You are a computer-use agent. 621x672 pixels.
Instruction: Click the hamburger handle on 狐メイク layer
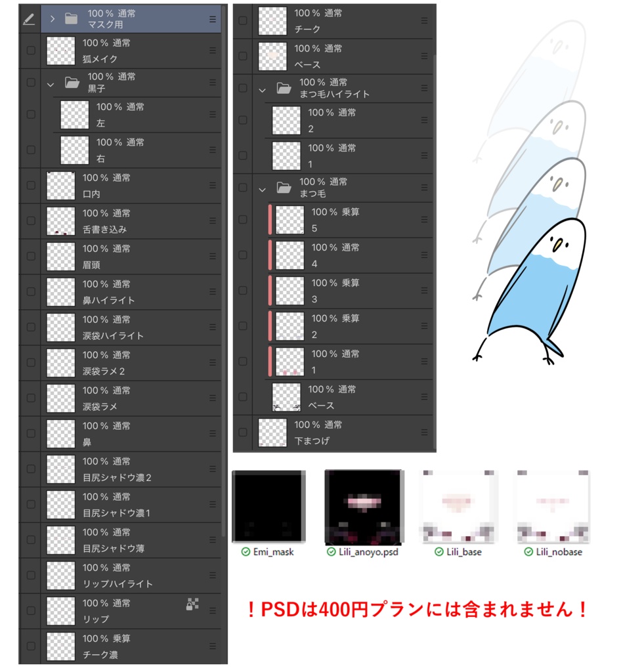coord(213,51)
